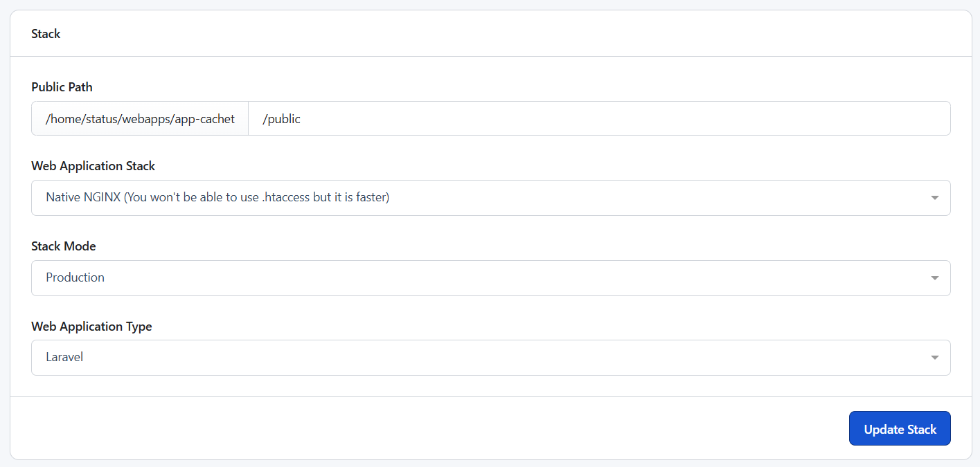This screenshot has width=980, height=467.
Task: Click the card footer left of Update Stack
Action: [x=416, y=429]
